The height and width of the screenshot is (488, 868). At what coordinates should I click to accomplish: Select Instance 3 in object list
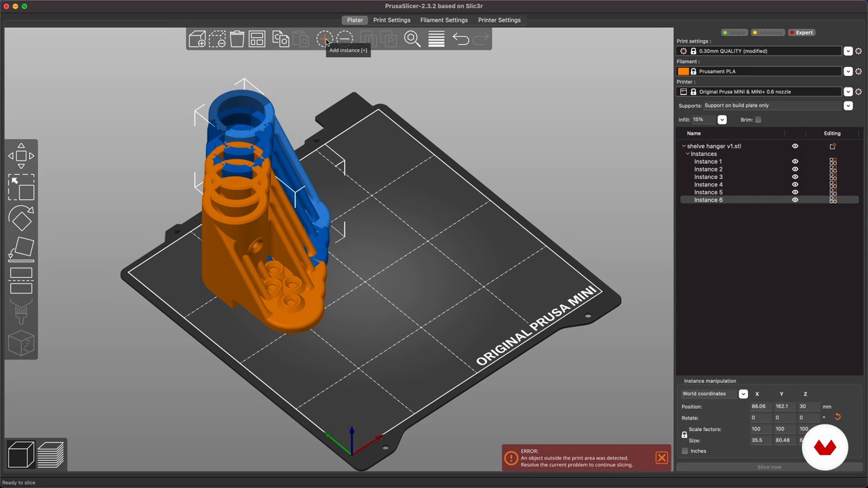point(708,177)
